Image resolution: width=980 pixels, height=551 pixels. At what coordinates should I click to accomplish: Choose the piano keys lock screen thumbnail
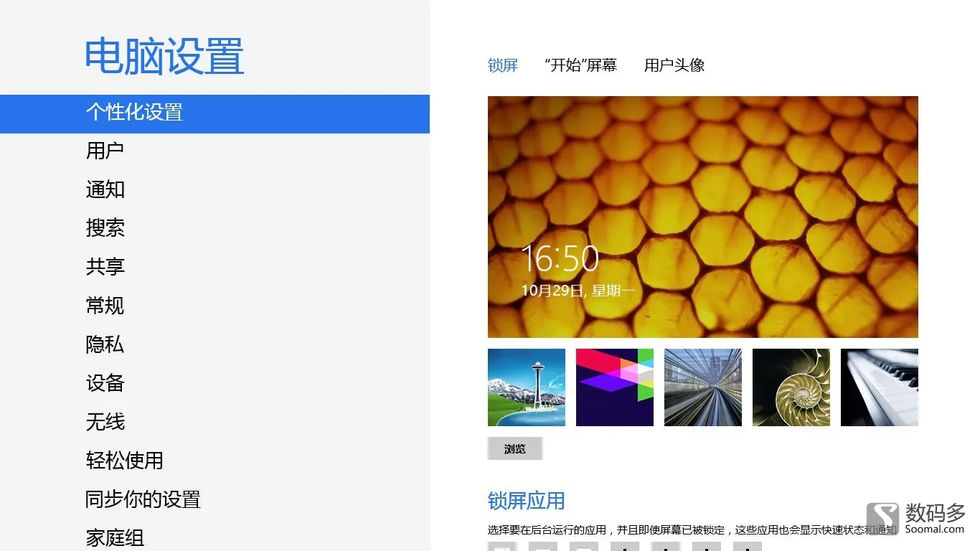pyautogui.click(x=880, y=387)
